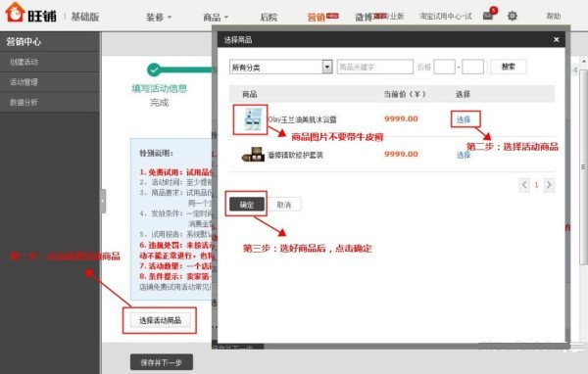
Task: Click the page vertical scrollbar
Action: [x=583, y=166]
